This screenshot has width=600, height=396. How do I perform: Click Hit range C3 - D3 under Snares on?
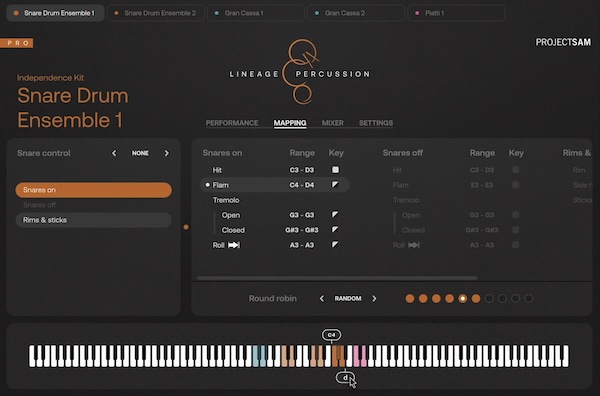(302, 170)
